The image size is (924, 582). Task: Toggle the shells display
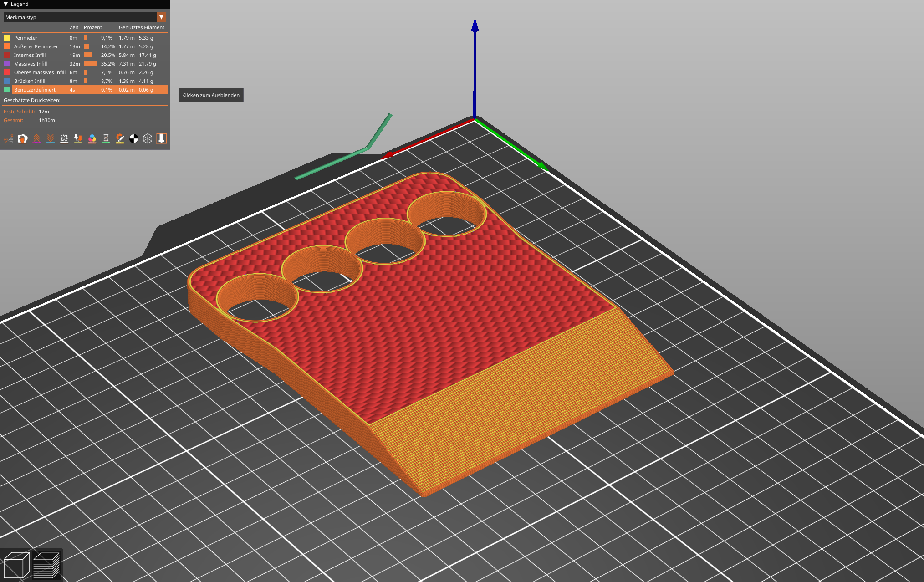tap(147, 139)
